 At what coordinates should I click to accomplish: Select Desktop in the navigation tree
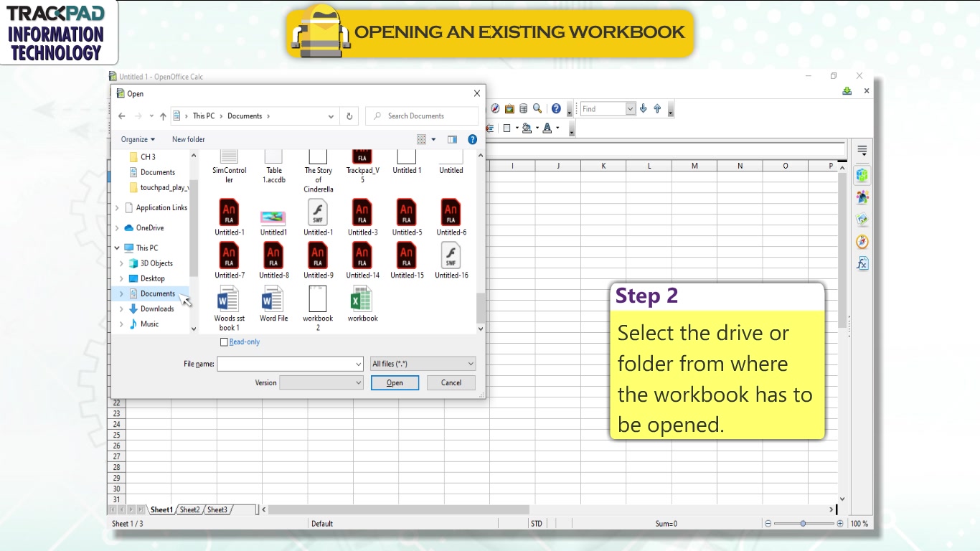pyautogui.click(x=153, y=278)
